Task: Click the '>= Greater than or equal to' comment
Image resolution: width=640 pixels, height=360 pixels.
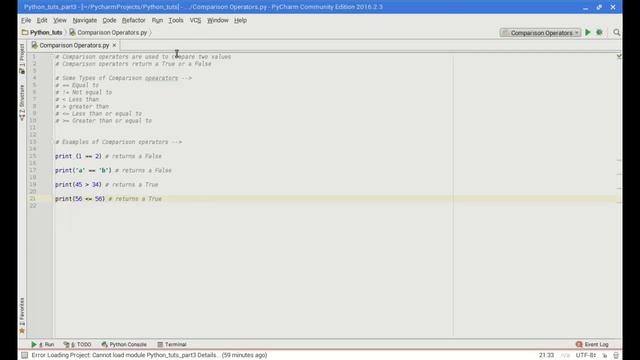Action: [x=103, y=121]
